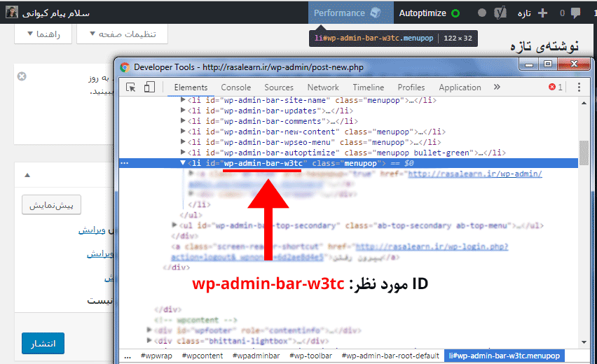Select the #wp-toolbar breadcrumb
Viewport: 597px width, 364px height.
(310, 356)
